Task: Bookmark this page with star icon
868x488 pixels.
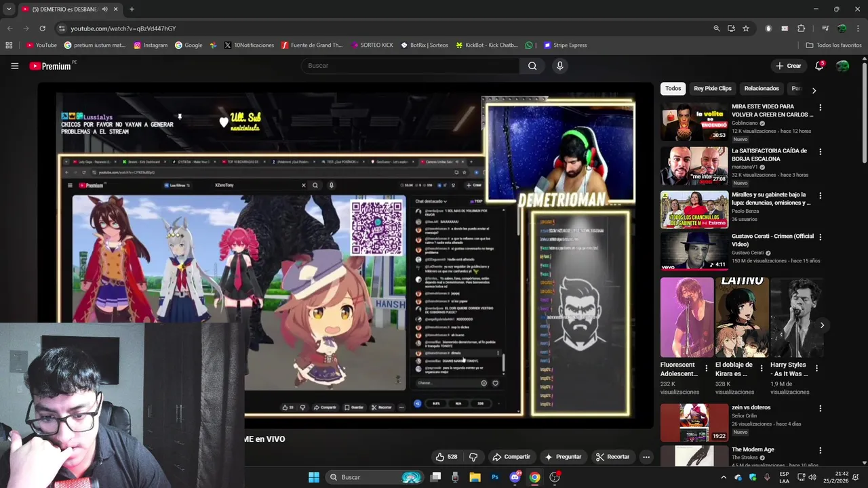Action: pyautogui.click(x=746, y=28)
